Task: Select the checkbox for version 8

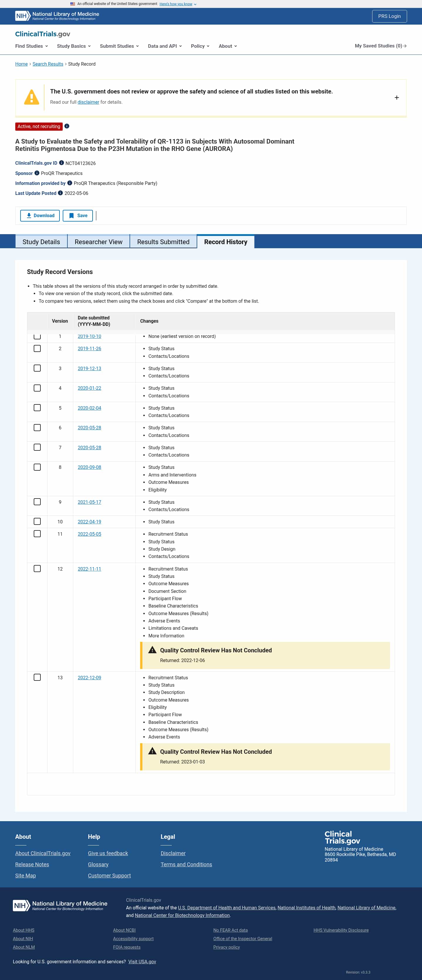Action: coord(37,467)
